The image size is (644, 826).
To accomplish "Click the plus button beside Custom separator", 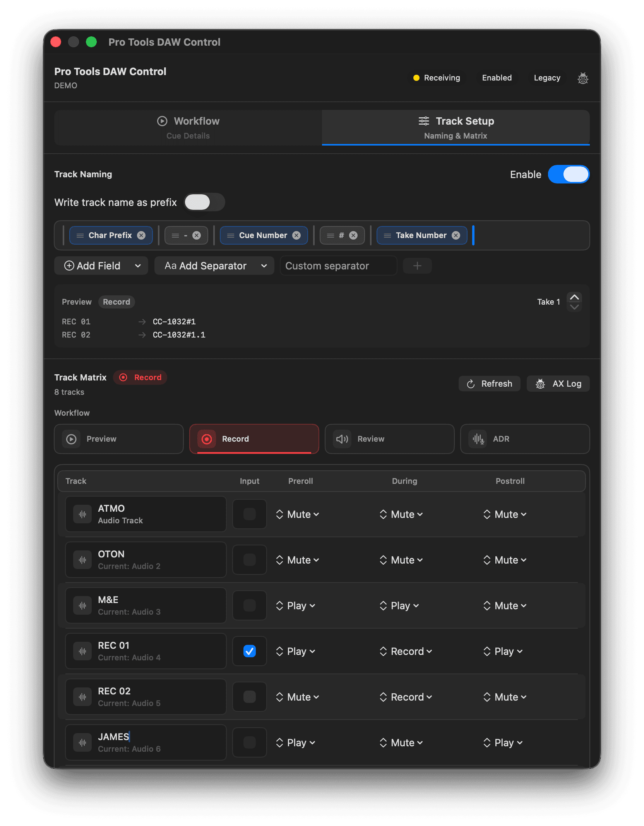I will (417, 266).
